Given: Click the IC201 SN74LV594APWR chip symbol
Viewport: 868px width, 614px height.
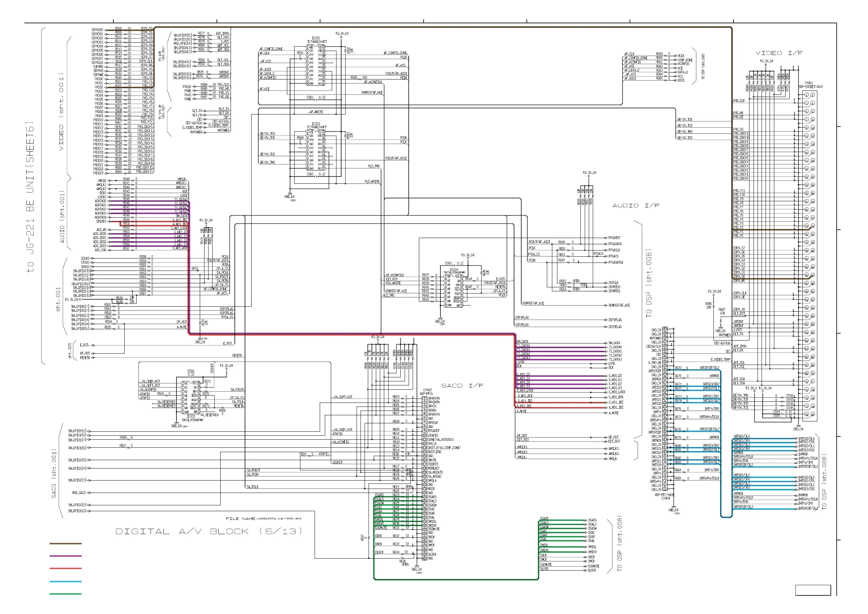Looking at the screenshot, I should coord(191,397).
